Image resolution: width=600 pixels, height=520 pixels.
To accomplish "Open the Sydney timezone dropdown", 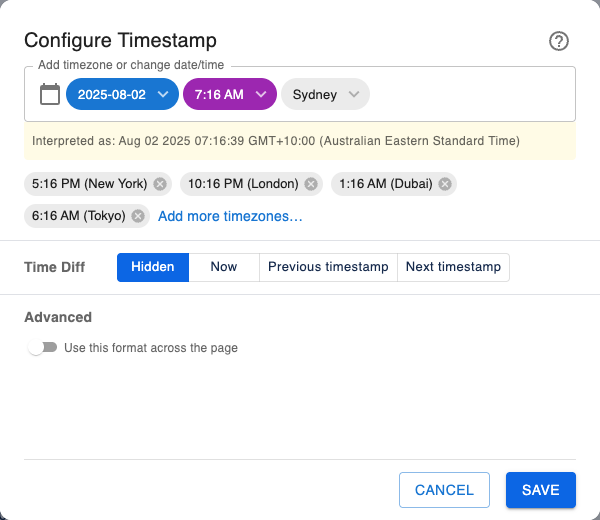I will pyautogui.click(x=325, y=94).
